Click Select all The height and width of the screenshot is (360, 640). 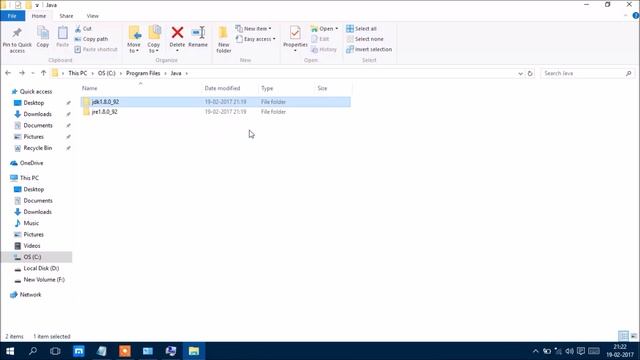click(x=362, y=29)
